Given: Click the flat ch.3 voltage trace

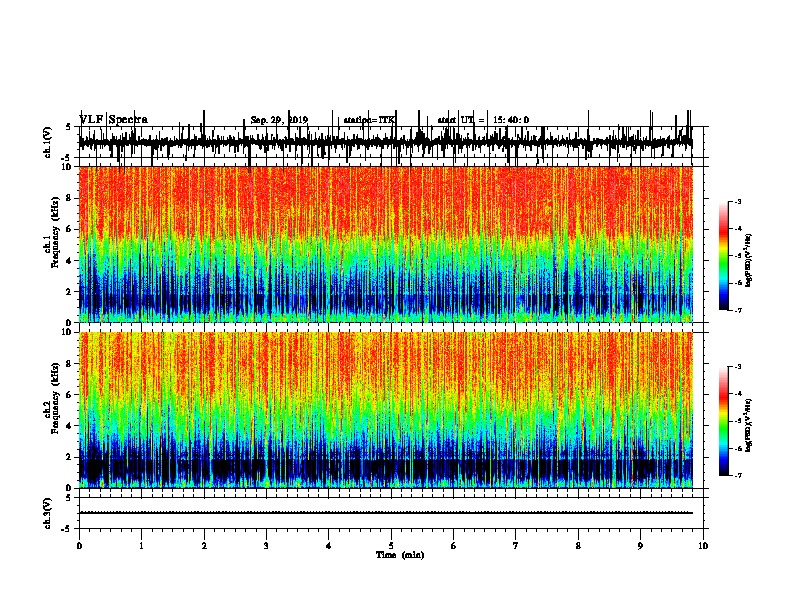Looking at the screenshot, I should point(385,513).
